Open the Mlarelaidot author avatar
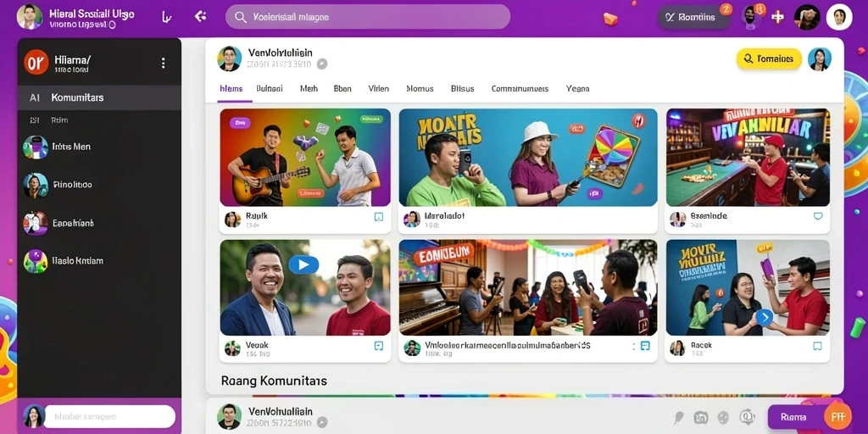Screen dimensions: 868x434 tap(412, 220)
